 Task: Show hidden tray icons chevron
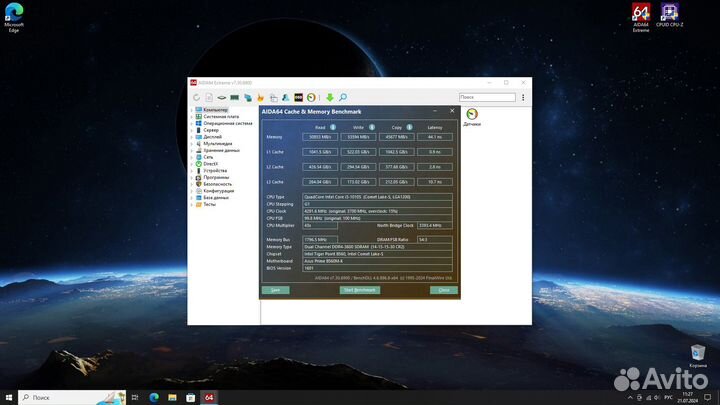tap(630, 398)
